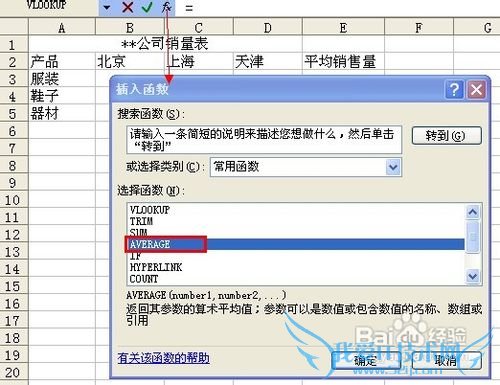Open the dialog help question-mark button
This screenshot has height=385, width=500.
(454, 89)
